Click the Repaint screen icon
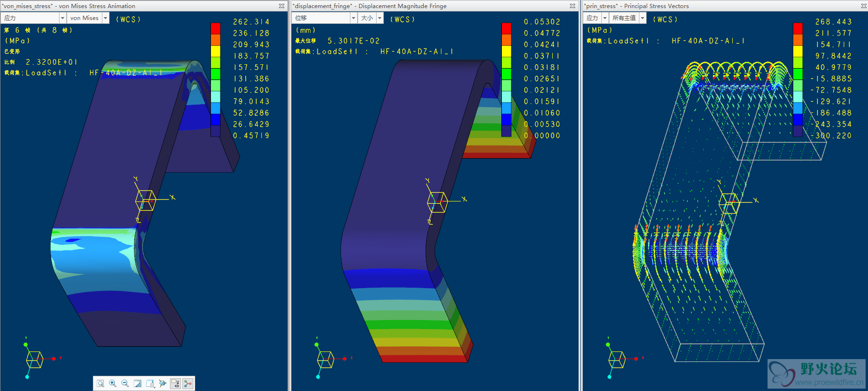 point(138,383)
